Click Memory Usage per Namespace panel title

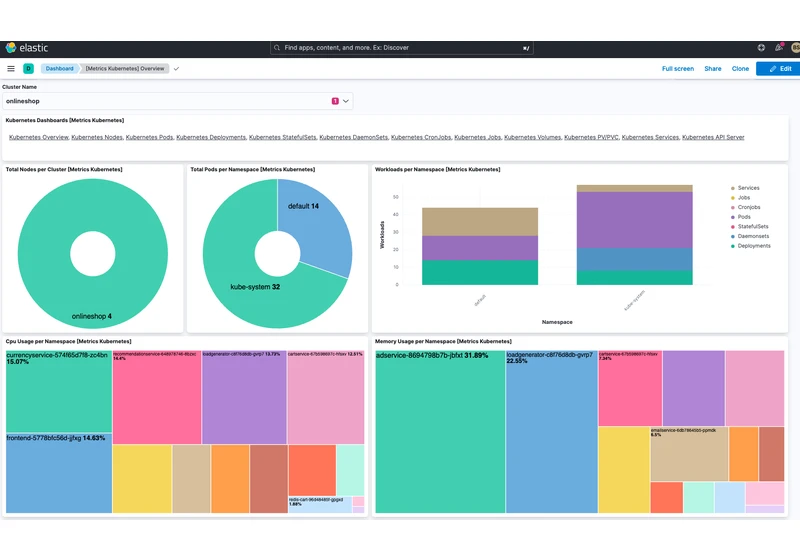pyautogui.click(x=443, y=341)
